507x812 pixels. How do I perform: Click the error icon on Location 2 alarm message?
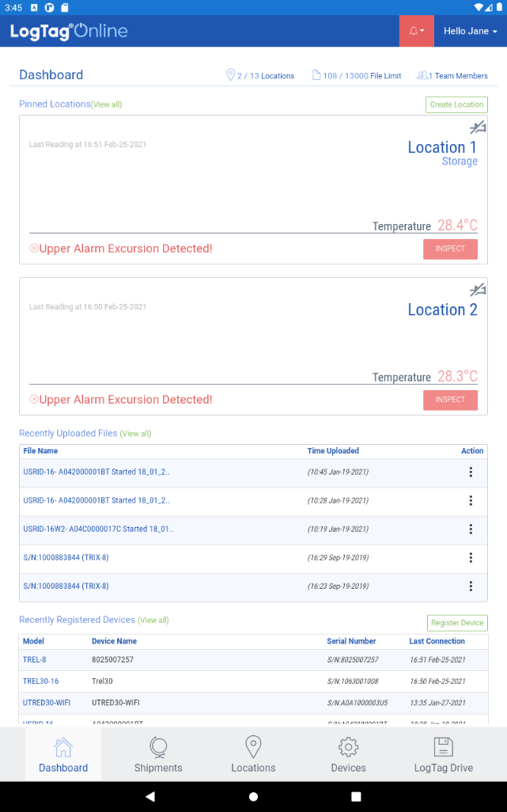coord(34,399)
